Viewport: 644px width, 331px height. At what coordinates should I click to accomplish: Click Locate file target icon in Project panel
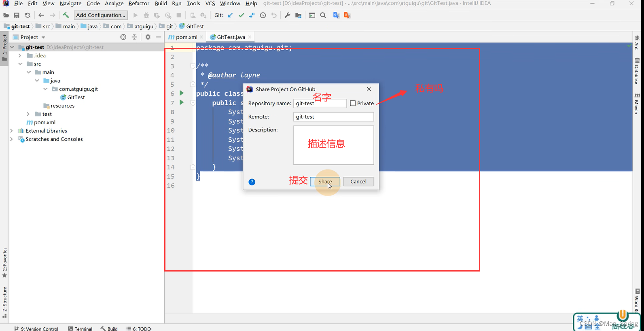tap(123, 37)
